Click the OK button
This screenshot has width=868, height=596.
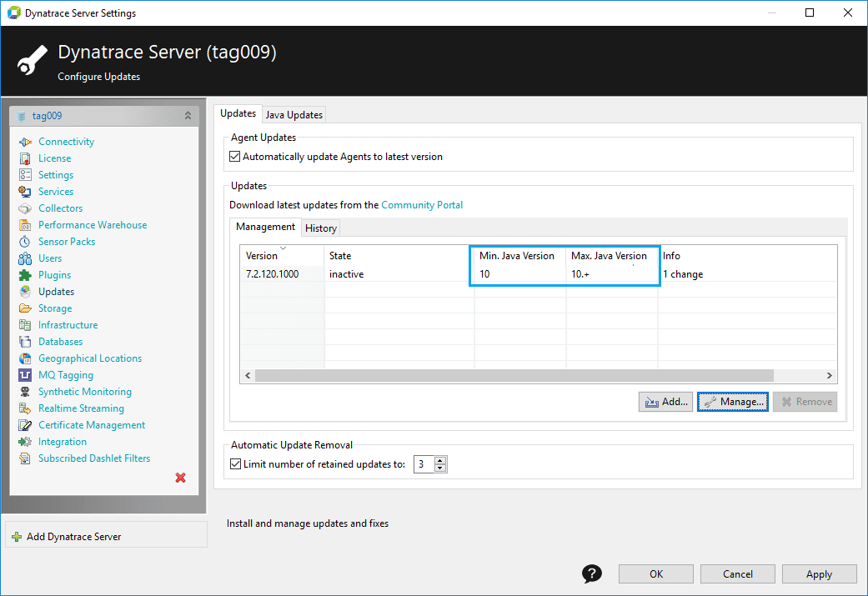click(x=656, y=573)
